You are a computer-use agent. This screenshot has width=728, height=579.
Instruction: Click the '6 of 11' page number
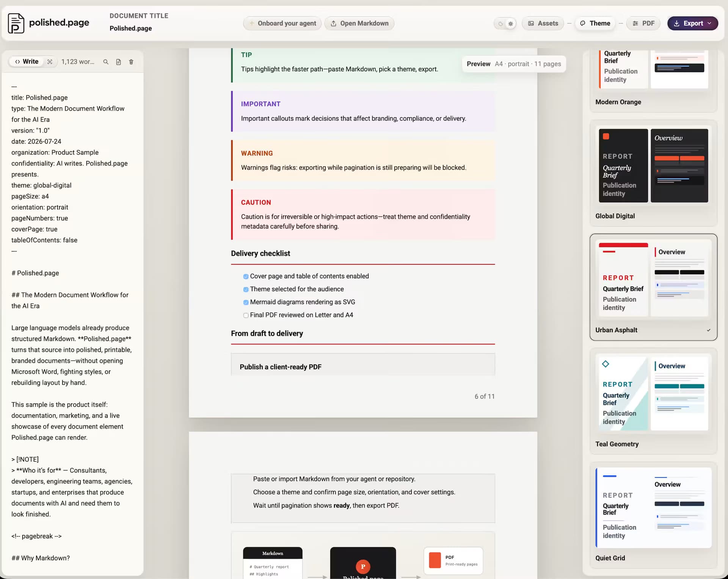[x=485, y=396]
